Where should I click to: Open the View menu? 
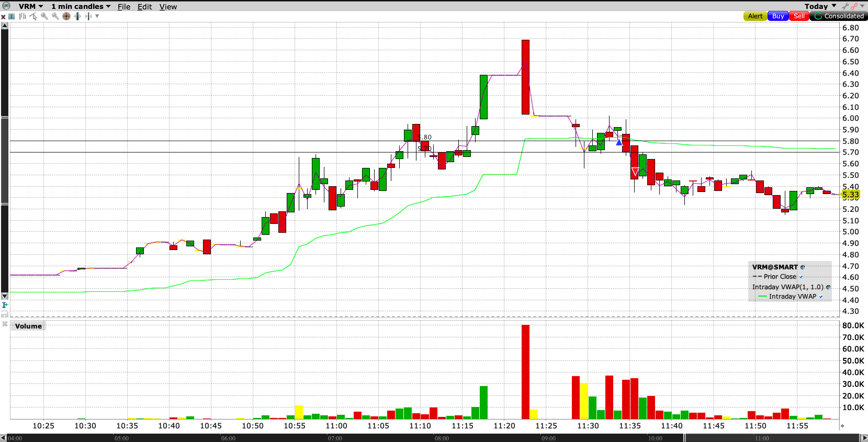click(168, 7)
